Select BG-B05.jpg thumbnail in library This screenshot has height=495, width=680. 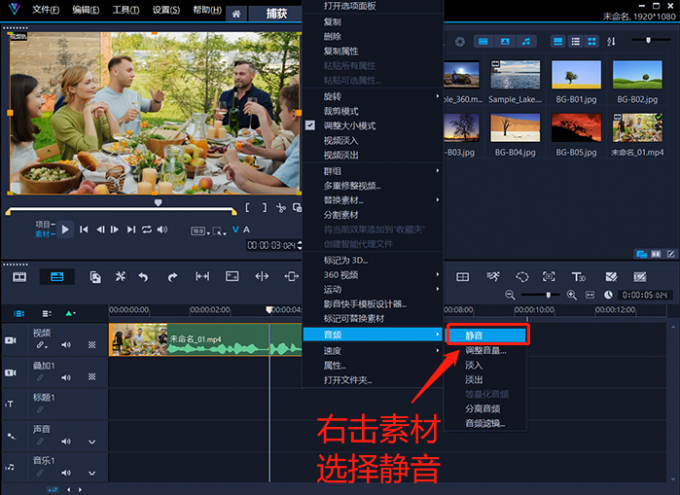click(576, 128)
